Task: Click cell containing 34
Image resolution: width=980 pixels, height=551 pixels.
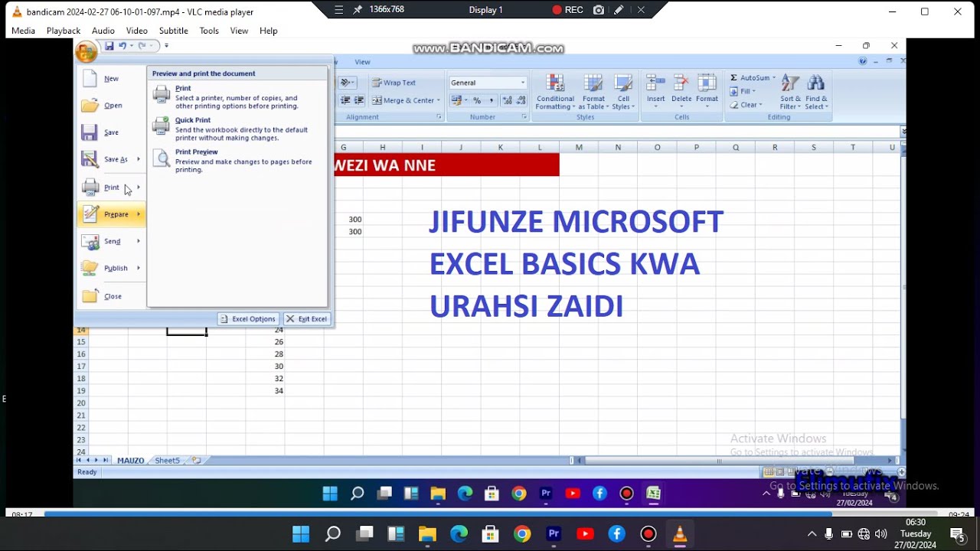Action: click(x=265, y=391)
